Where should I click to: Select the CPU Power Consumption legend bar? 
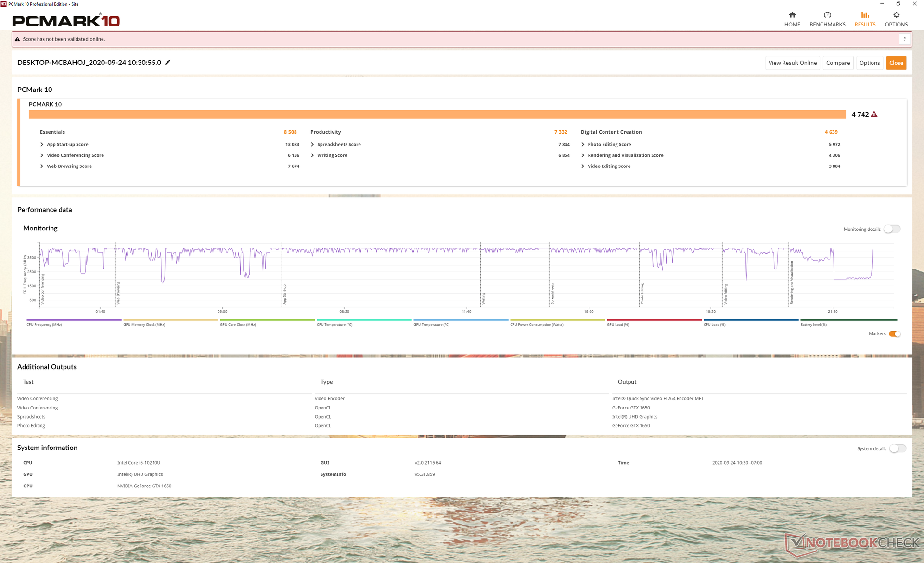[557, 320]
